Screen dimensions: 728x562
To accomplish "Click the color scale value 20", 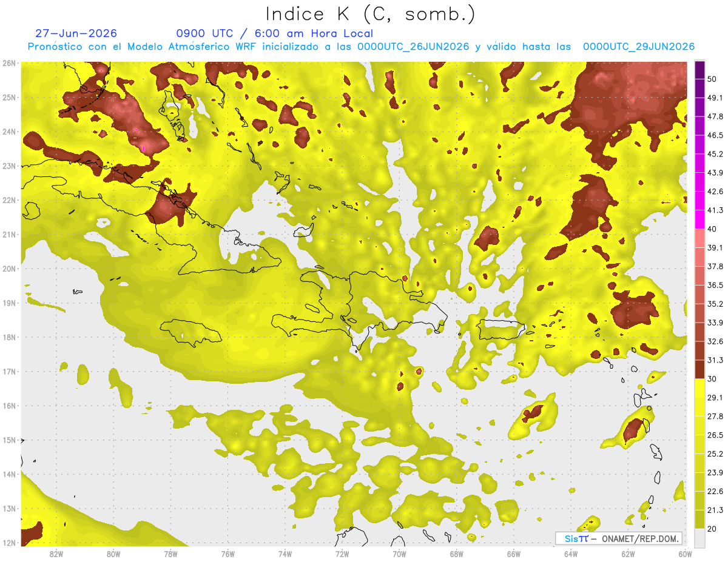I will coord(712,529).
